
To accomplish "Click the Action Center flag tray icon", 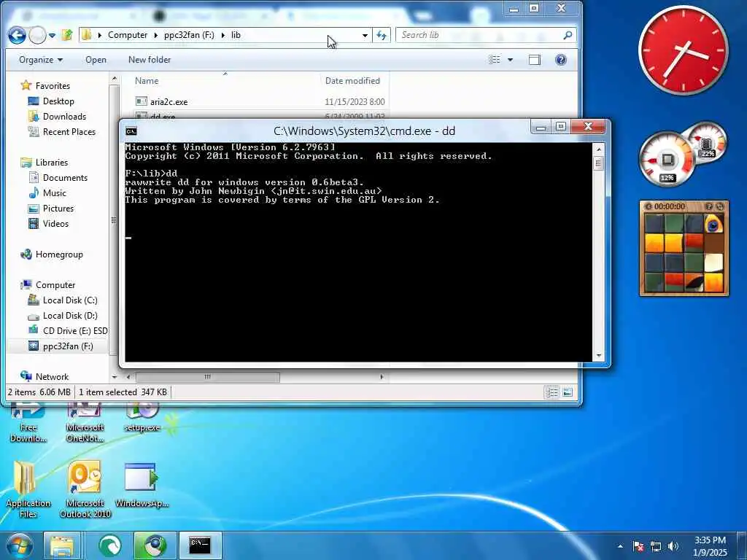I will 638,546.
